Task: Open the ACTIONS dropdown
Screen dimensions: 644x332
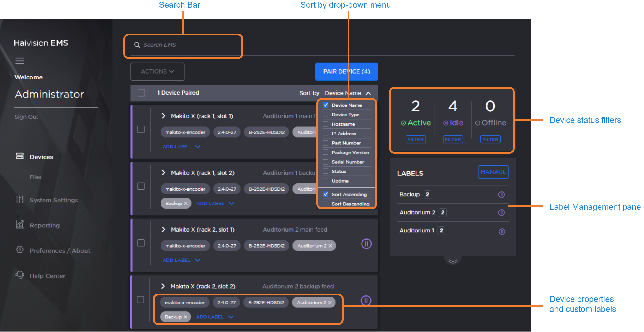Action: click(x=157, y=71)
